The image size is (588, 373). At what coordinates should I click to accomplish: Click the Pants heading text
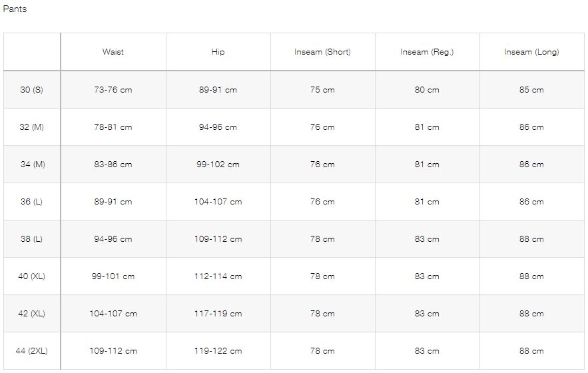coord(15,9)
